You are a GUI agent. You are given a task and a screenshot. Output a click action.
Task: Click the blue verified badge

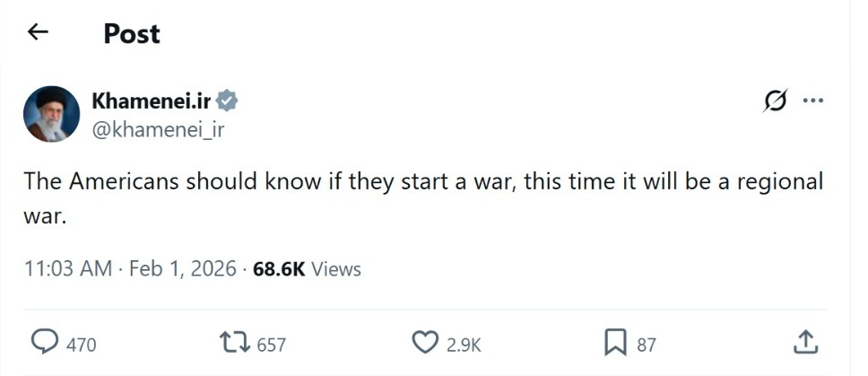[x=228, y=101]
